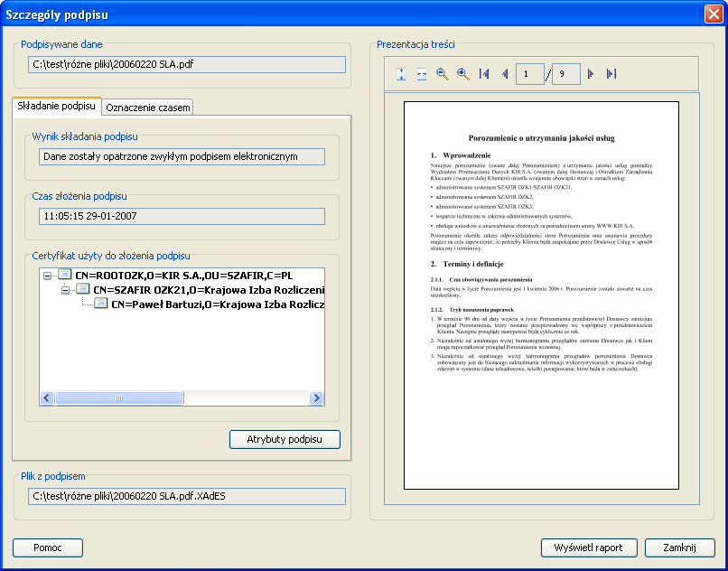Click Paweł Bartuzi certificate icon
This screenshot has width=728, height=571.
coord(101,304)
